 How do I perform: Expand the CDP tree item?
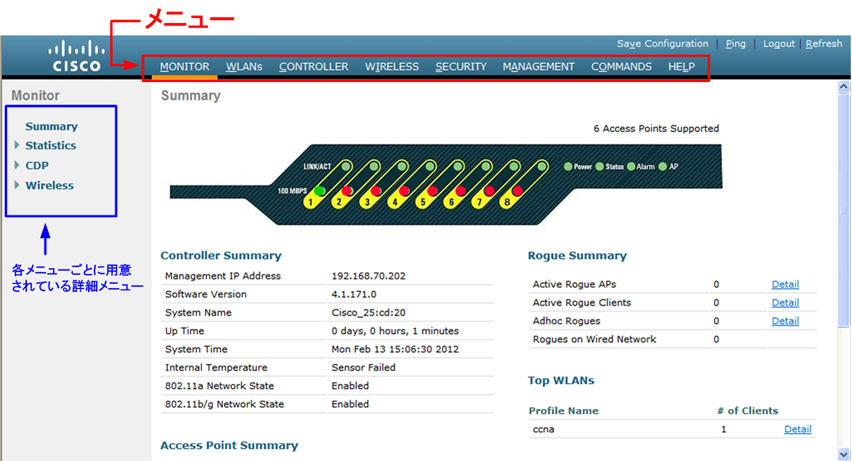click(37, 166)
